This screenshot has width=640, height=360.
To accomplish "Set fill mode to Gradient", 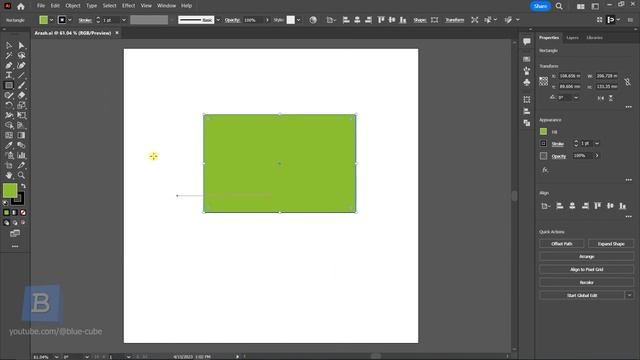I will pos(15,213).
